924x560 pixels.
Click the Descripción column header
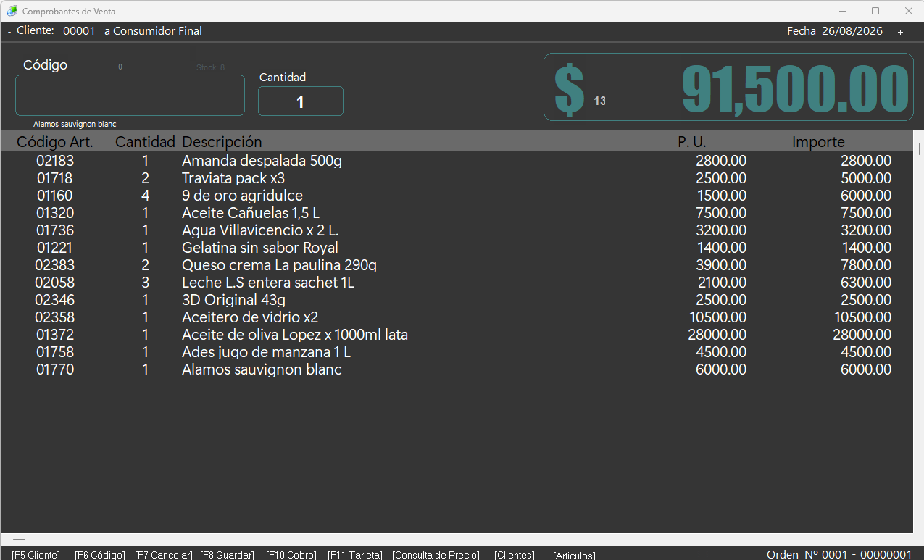tap(222, 142)
